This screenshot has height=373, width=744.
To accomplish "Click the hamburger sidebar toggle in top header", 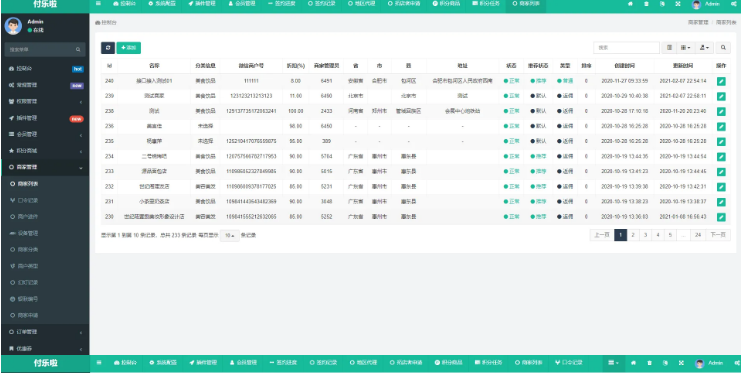I will [x=98, y=4].
